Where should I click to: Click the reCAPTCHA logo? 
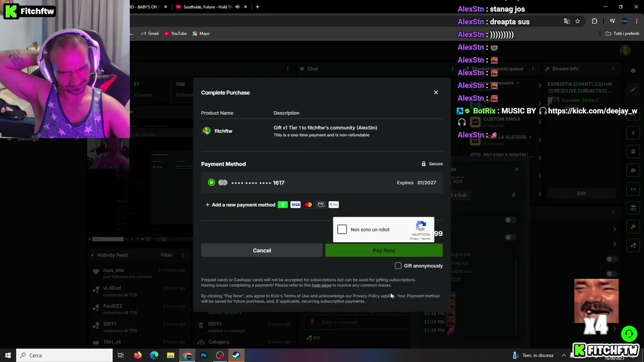point(421,226)
